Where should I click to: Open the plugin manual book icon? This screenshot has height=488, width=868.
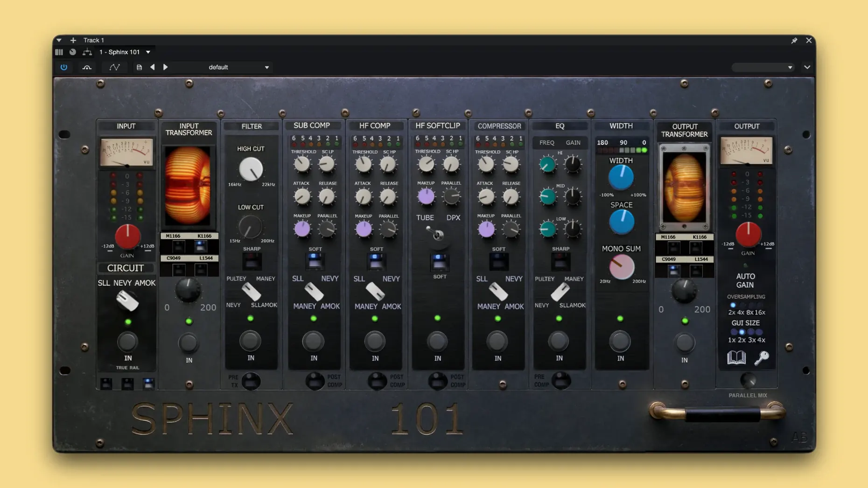click(736, 358)
